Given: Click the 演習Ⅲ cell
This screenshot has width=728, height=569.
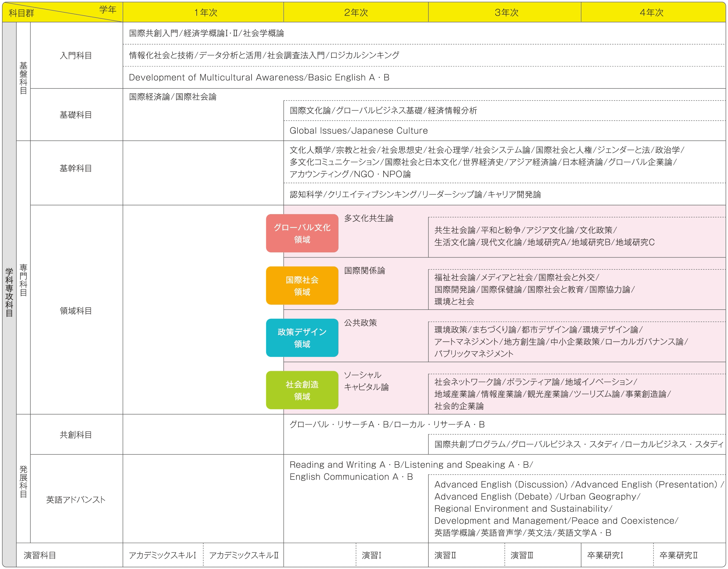Looking at the screenshot, I should 543,555.
